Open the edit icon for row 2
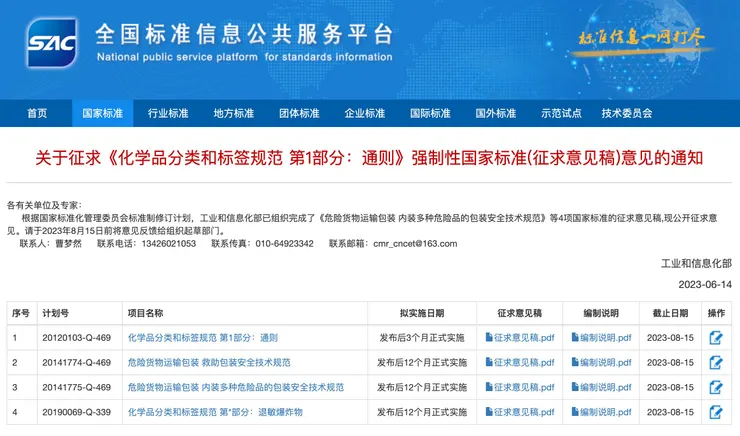Image resolution: width=740 pixels, height=436 pixels. point(716,363)
